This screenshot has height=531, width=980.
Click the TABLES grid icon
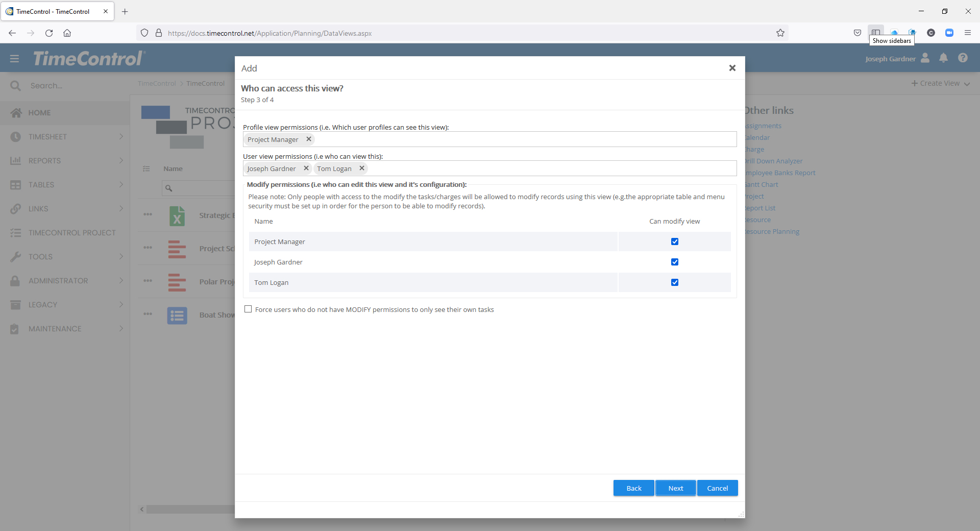click(x=15, y=184)
